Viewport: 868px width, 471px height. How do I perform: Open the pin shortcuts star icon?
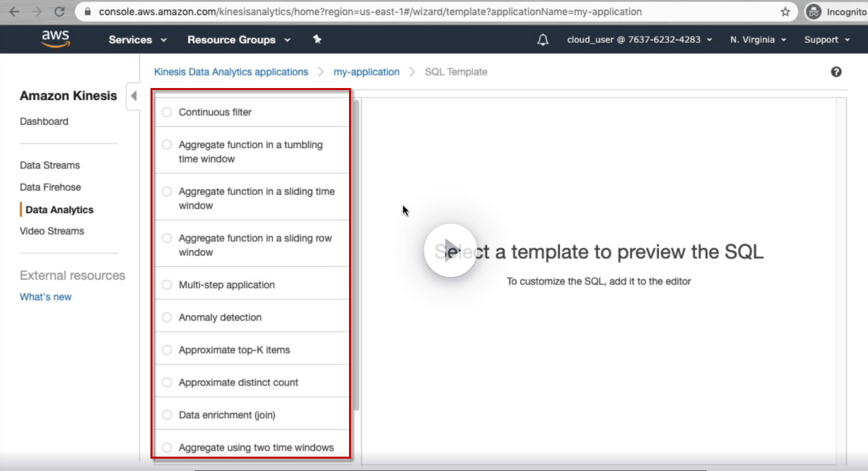[317, 39]
